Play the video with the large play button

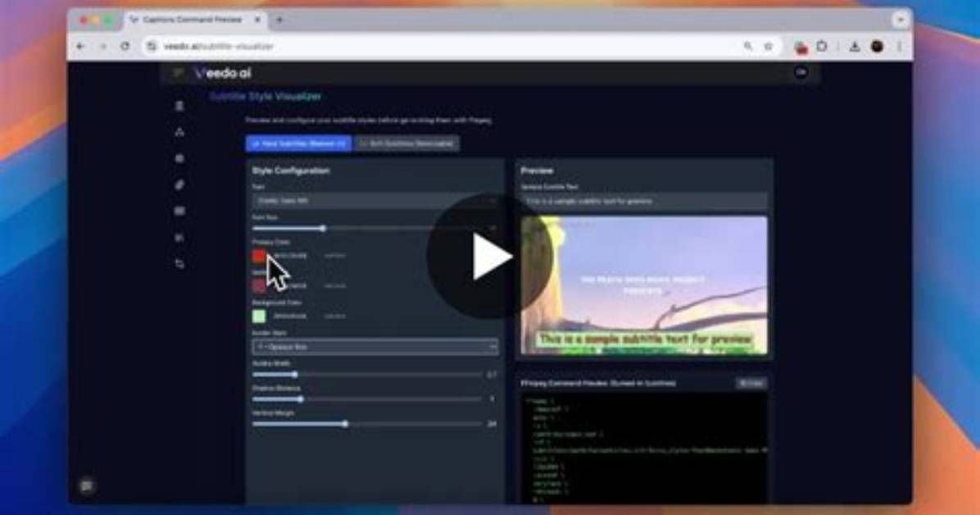(489, 257)
